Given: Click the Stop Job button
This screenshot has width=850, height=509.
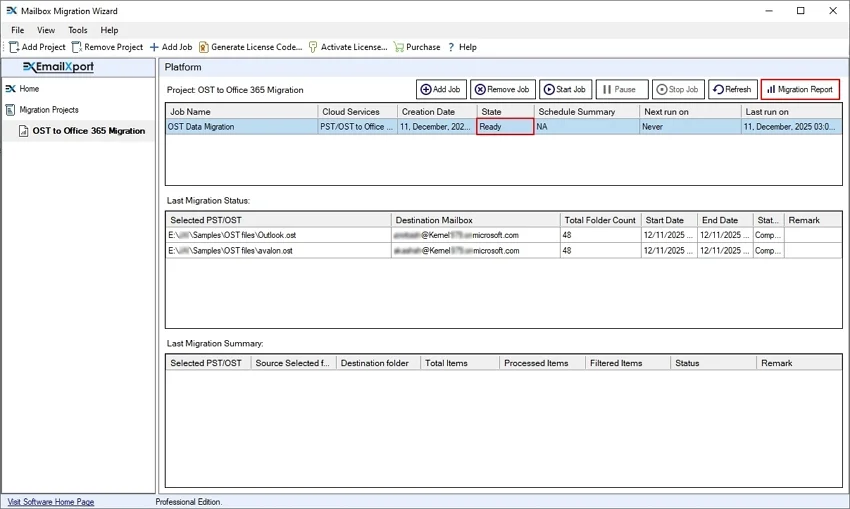Looking at the screenshot, I should coord(678,89).
